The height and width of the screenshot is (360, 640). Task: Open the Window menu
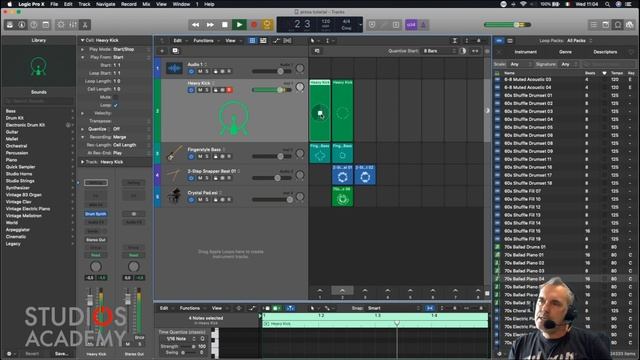coord(181,4)
